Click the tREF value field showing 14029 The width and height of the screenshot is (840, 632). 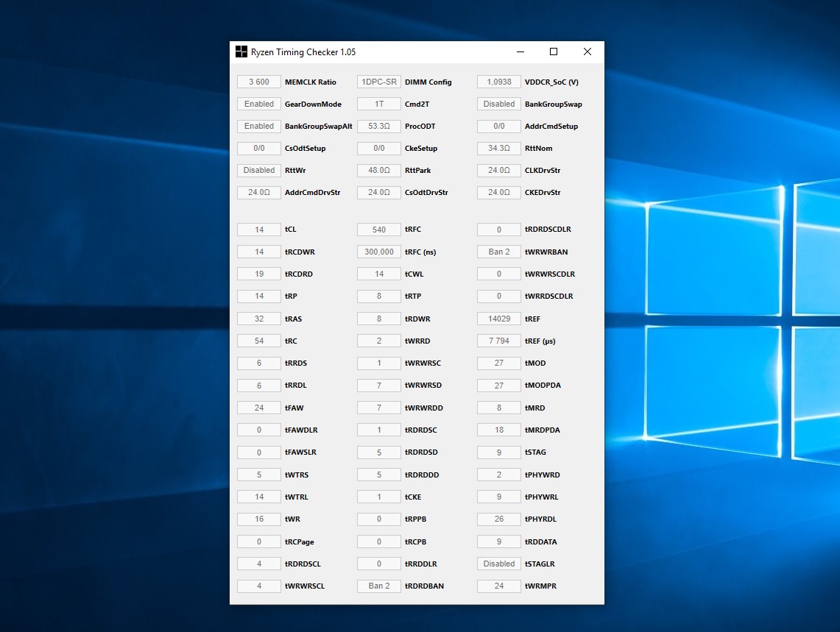coord(499,319)
